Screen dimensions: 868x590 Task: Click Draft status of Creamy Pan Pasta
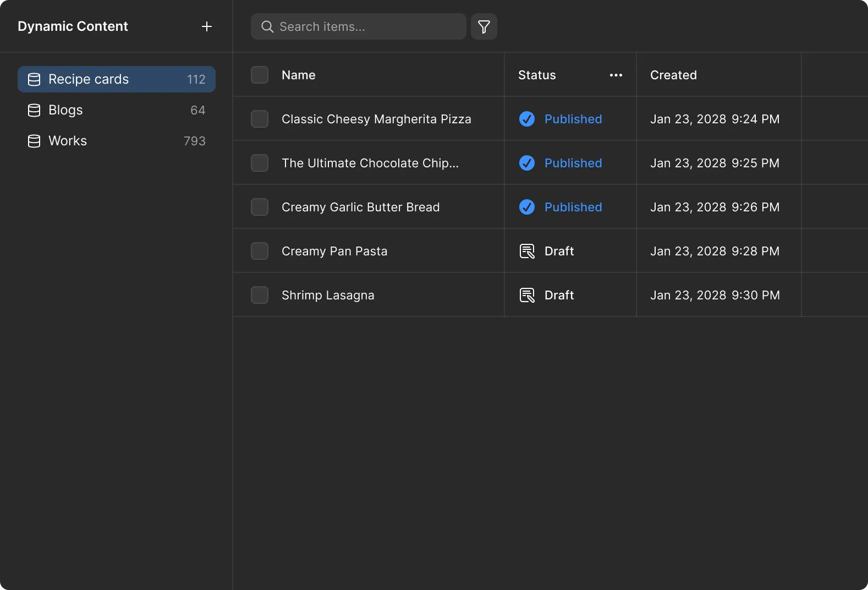tap(559, 251)
